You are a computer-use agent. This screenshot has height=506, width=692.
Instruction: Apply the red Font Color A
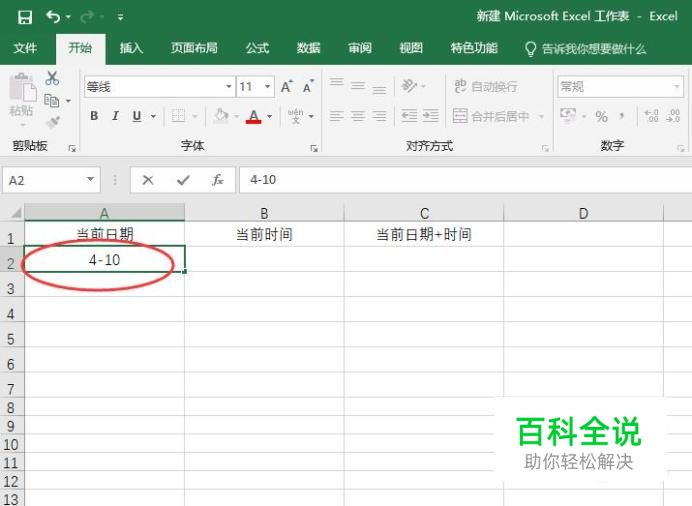253,116
